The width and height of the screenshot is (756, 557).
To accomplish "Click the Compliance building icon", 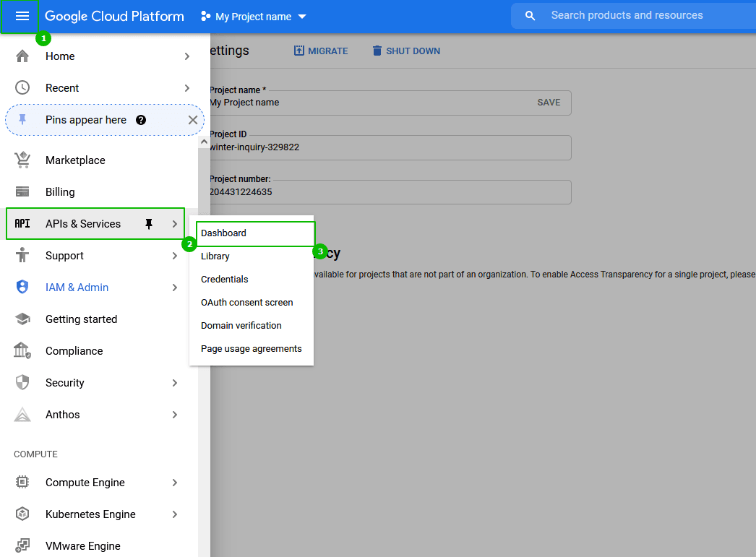I will (22, 351).
